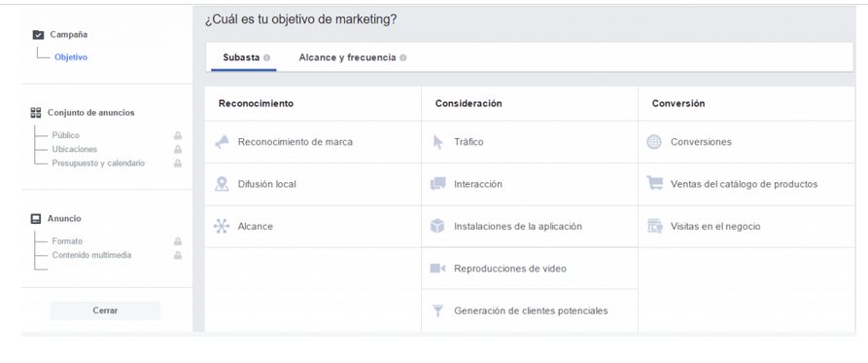
Task: Click the storefront icon for Visitas en el negocio
Action: [654, 226]
